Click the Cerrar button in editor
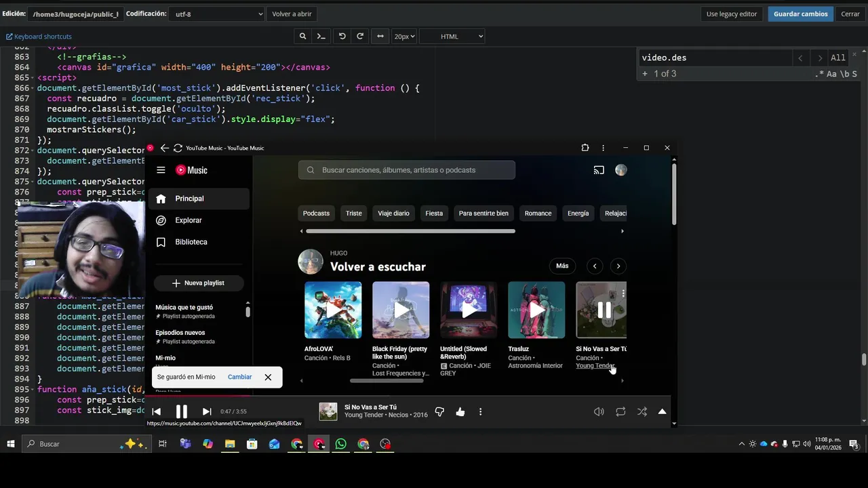The height and width of the screenshot is (488, 868). [850, 14]
